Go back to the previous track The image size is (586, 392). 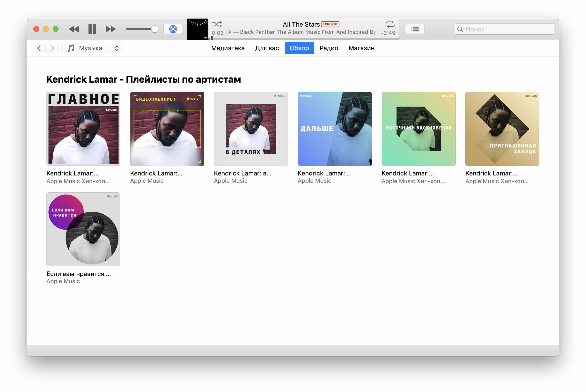coord(74,29)
